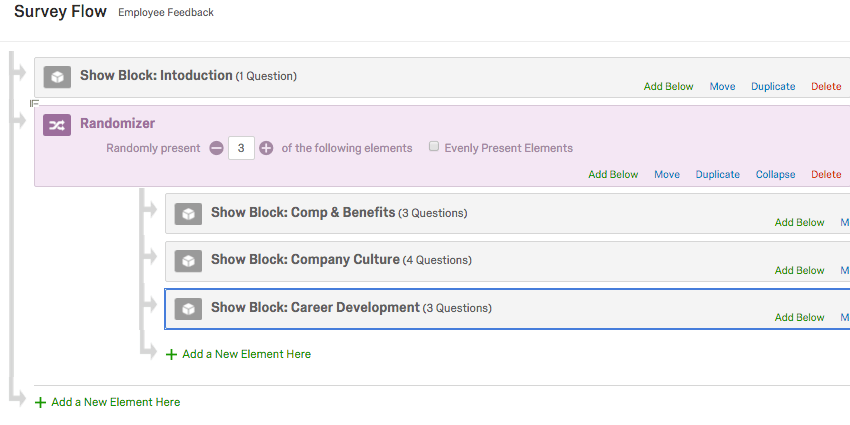The height and width of the screenshot is (425, 850).
Task: Click the Introduction block cube icon
Action: click(58, 76)
